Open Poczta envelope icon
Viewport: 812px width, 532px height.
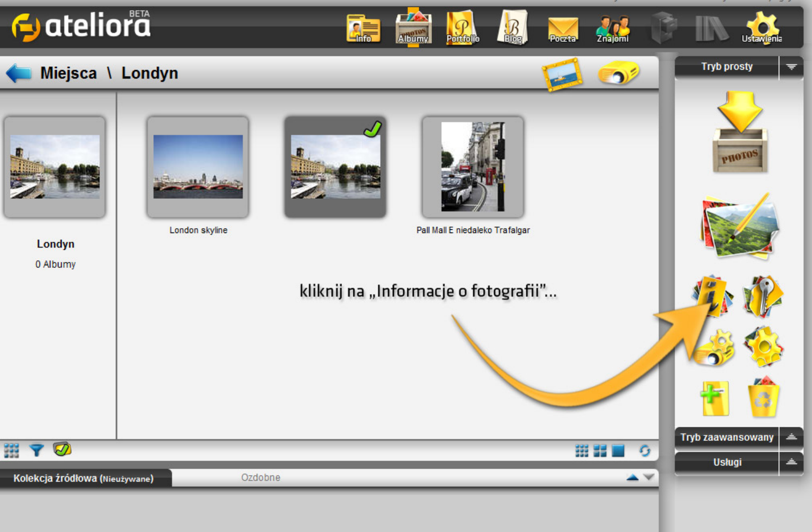pyautogui.click(x=563, y=29)
